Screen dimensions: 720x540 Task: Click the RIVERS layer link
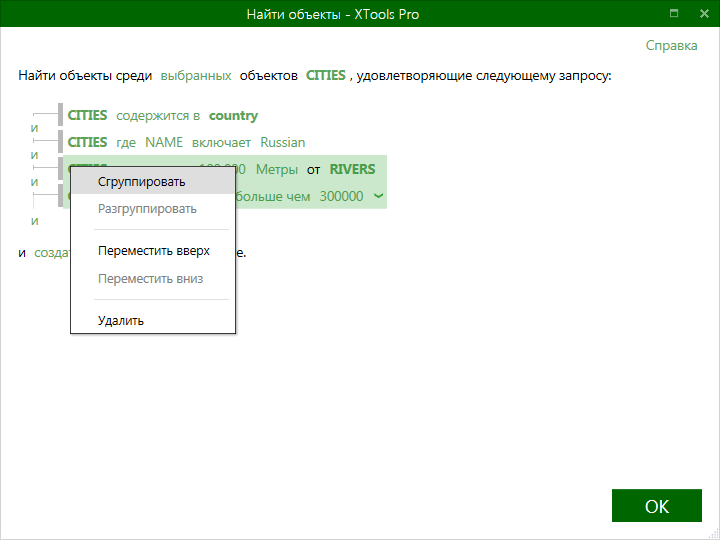[x=352, y=169]
